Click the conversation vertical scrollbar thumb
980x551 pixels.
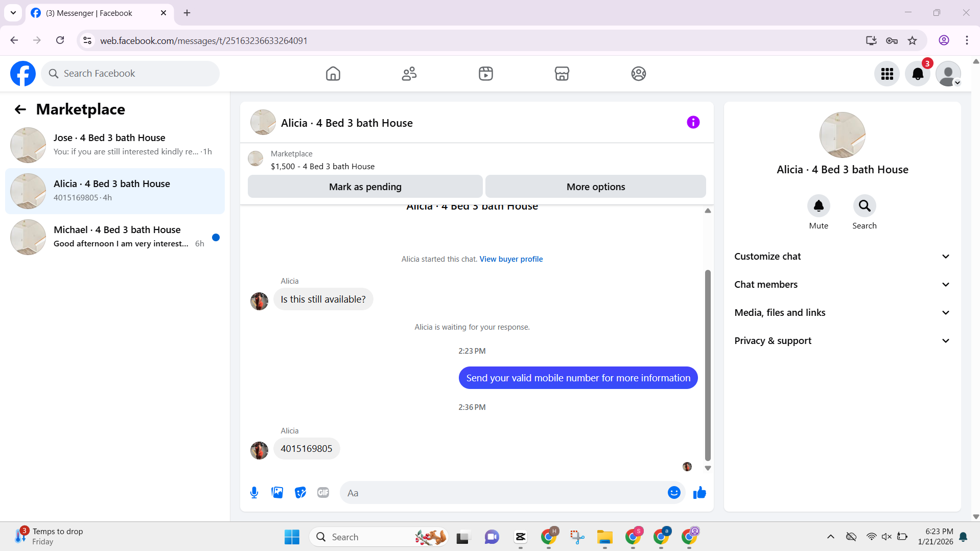pos(708,365)
